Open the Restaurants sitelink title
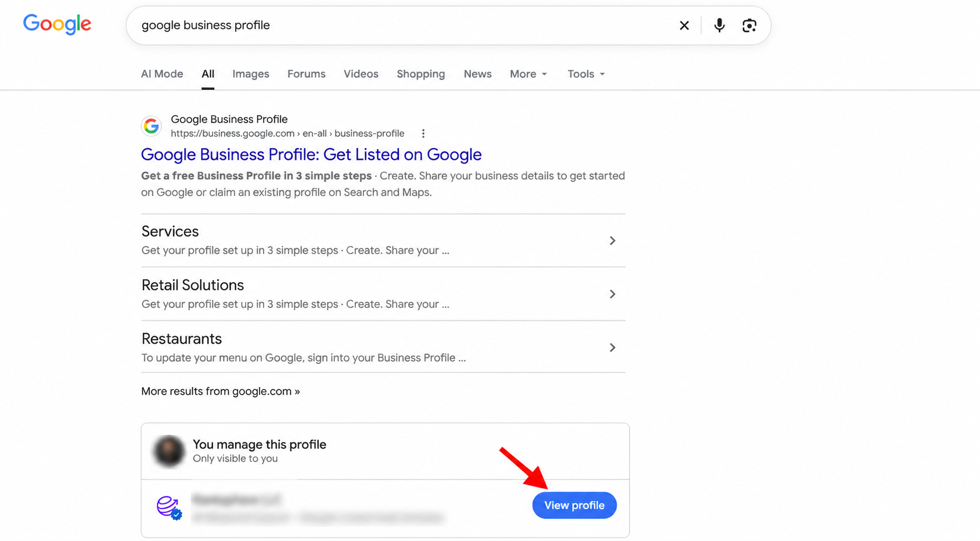Image resolution: width=980 pixels, height=541 pixels. click(x=182, y=338)
